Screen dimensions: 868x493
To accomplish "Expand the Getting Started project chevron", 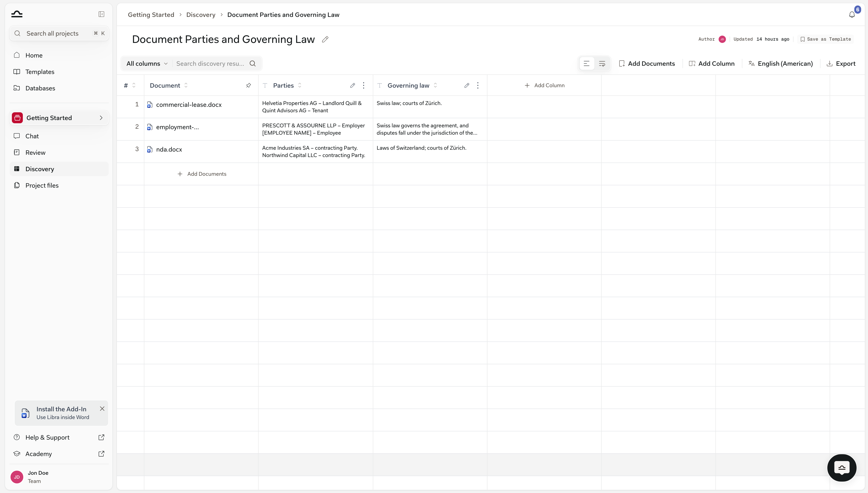I will click(101, 118).
